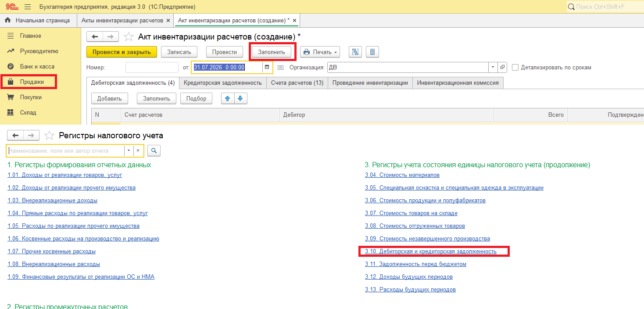Screen dimensions: 644x309
Task: Add Акт инвентаризации расчетов to favorites with the star
Action: (129, 37)
